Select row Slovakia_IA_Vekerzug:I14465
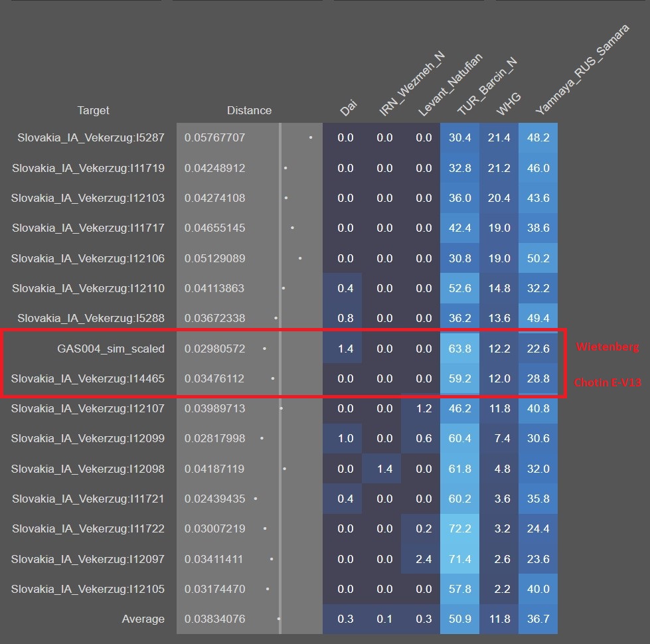This screenshot has width=650, height=644. click(88, 379)
